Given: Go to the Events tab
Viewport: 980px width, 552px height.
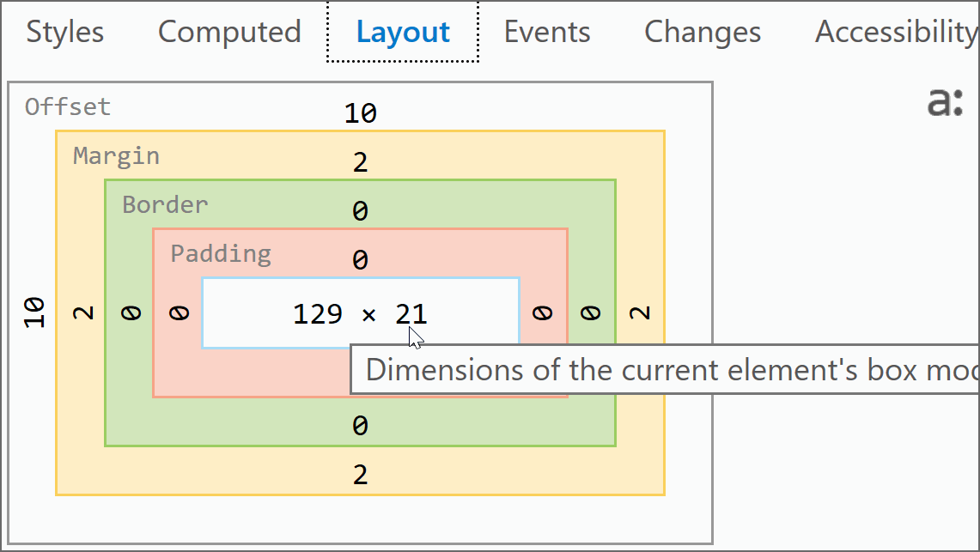Looking at the screenshot, I should (547, 33).
